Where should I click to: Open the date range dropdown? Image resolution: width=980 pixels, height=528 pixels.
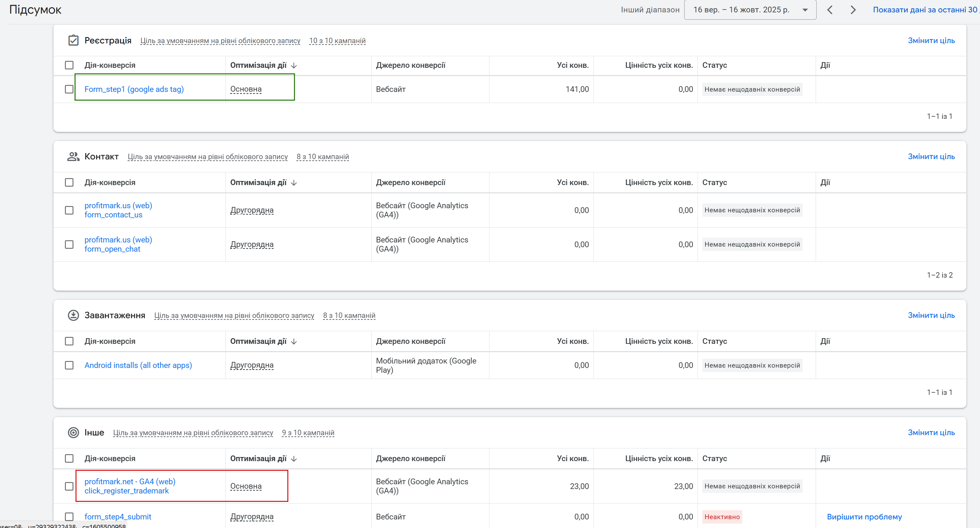pyautogui.click(x=749, y=10)
